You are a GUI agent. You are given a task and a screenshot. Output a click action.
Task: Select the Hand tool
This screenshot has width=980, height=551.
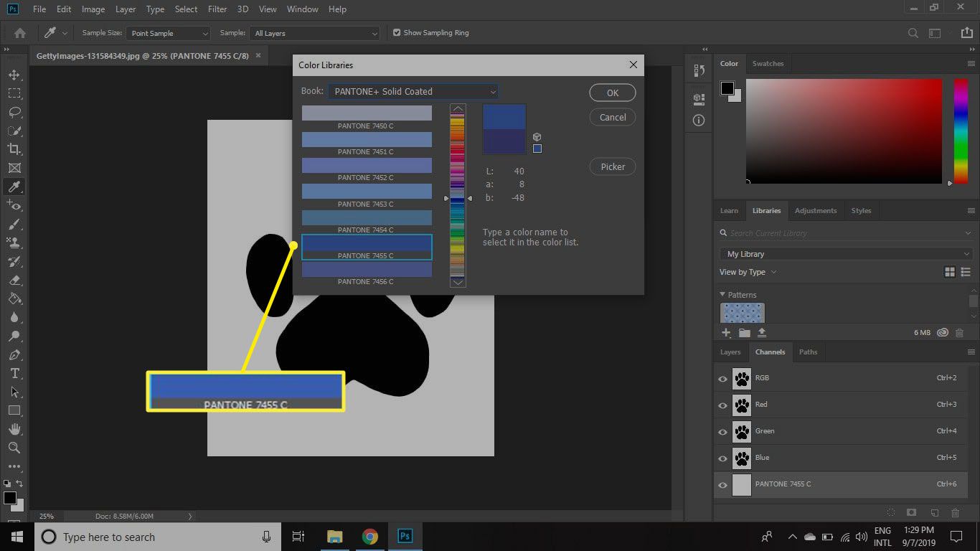click(x=14, y=429)
